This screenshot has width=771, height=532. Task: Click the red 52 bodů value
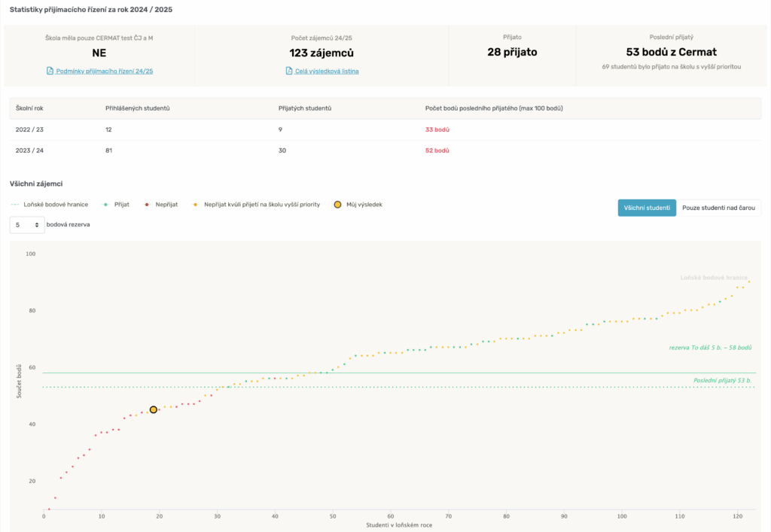tap(437, 150)
